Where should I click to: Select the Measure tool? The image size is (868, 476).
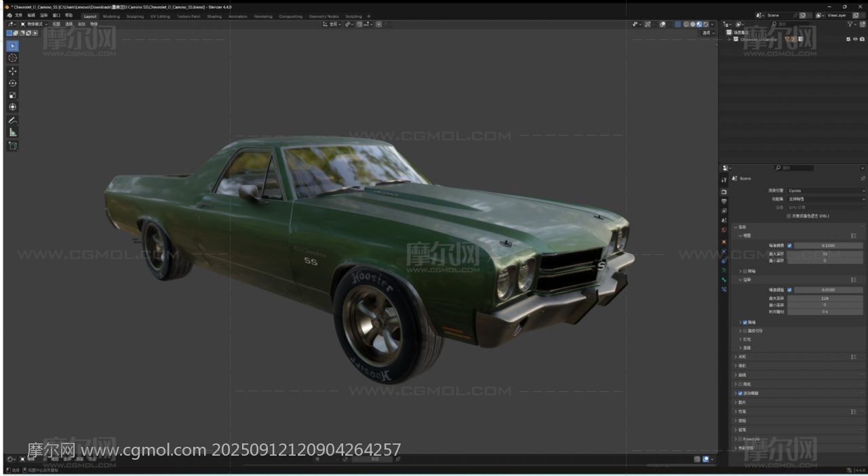(12, 132)
